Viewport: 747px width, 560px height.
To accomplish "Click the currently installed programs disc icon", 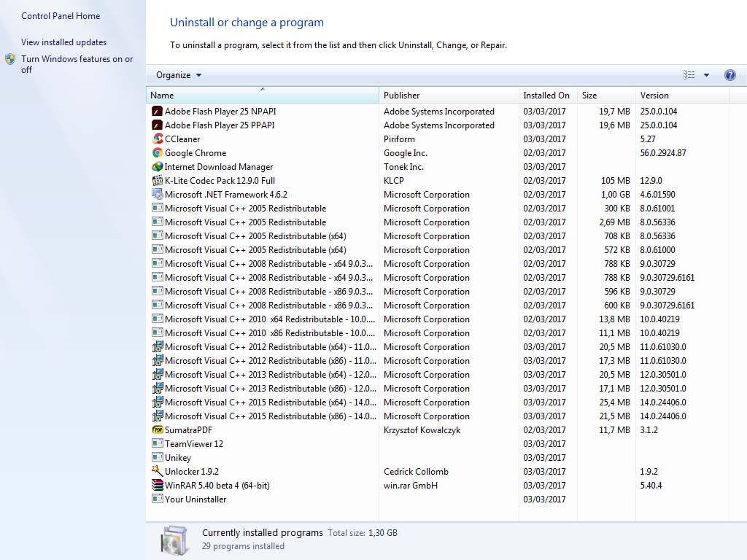I will [x=174, y=540].
